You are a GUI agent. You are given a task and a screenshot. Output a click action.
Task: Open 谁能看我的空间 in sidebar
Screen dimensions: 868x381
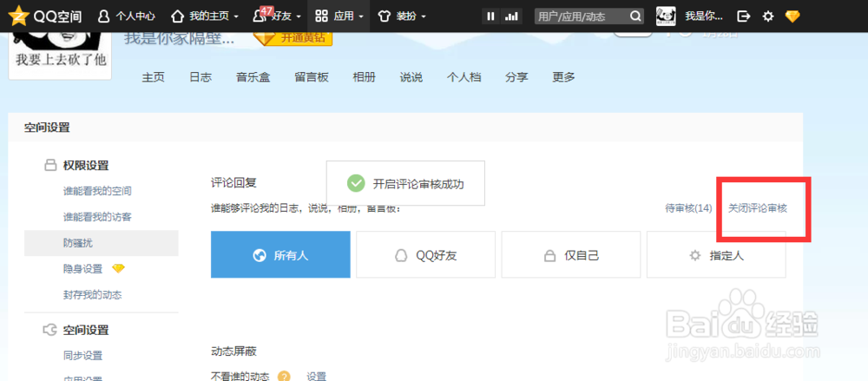(97, 191)
